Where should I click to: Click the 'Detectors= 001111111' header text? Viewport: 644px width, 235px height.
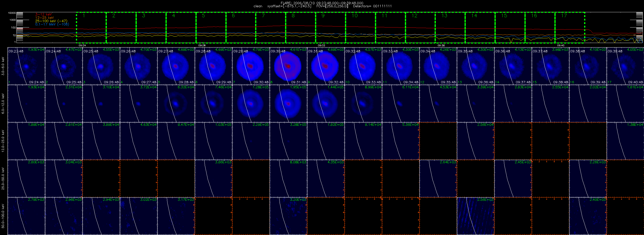tap(372, 6)
